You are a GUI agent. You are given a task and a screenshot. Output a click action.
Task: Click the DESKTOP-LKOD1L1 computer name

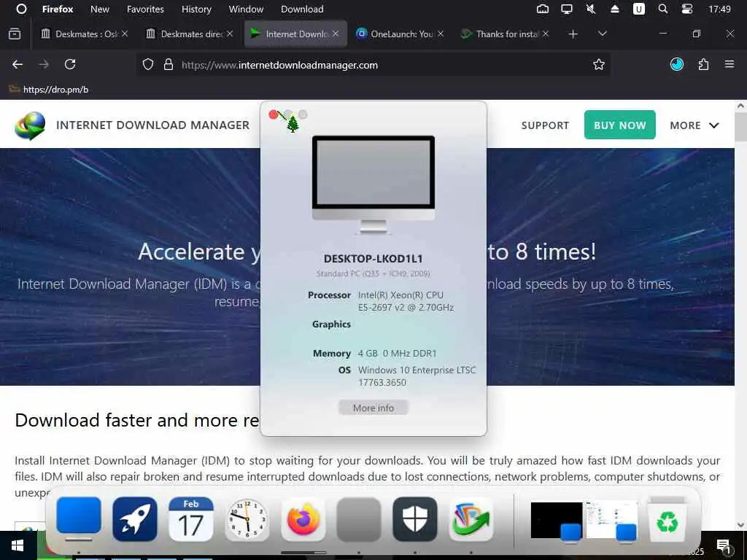(373, 259)
